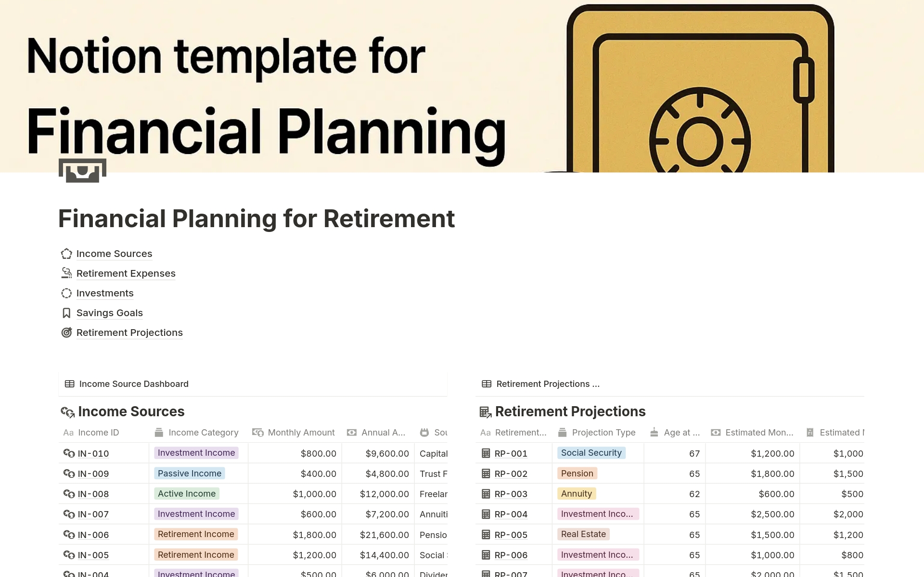Open the IN-010 income record
924x577 pixels.
click(93, 453)
